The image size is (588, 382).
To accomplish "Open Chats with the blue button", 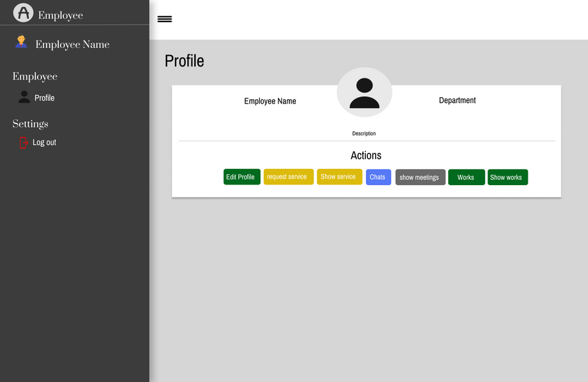I will point(378,177).
